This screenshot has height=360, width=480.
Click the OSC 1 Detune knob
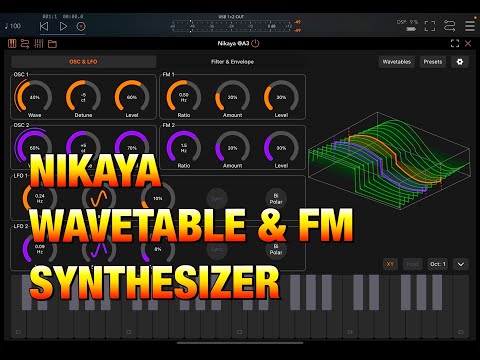click(x=83, y=97)
